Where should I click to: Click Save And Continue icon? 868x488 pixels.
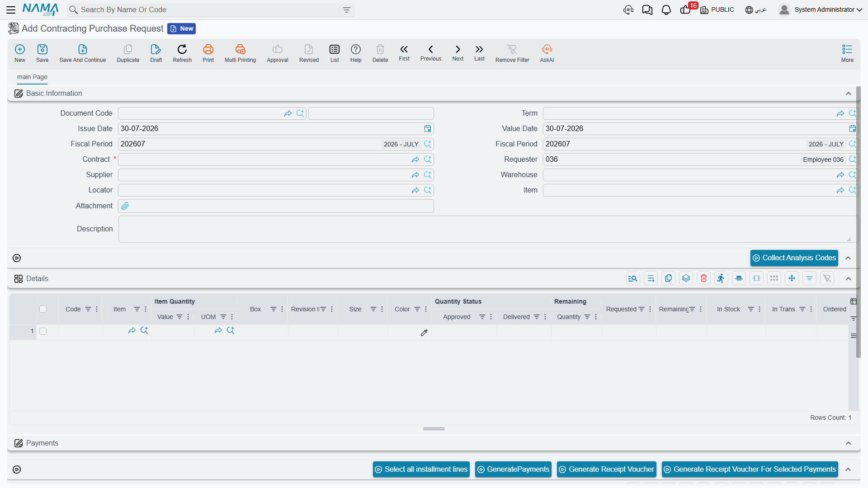(83, 53)
